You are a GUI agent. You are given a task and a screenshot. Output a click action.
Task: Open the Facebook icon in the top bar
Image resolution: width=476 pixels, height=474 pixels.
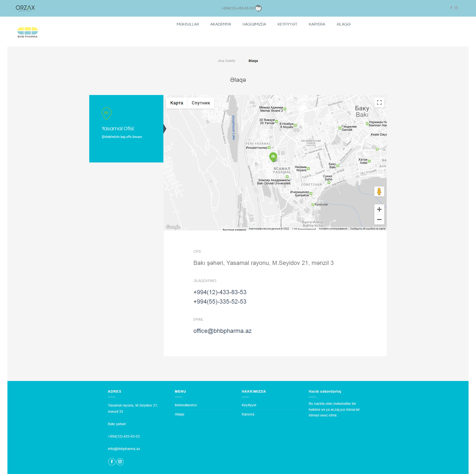pyautogui.click(x=451, y=8)
